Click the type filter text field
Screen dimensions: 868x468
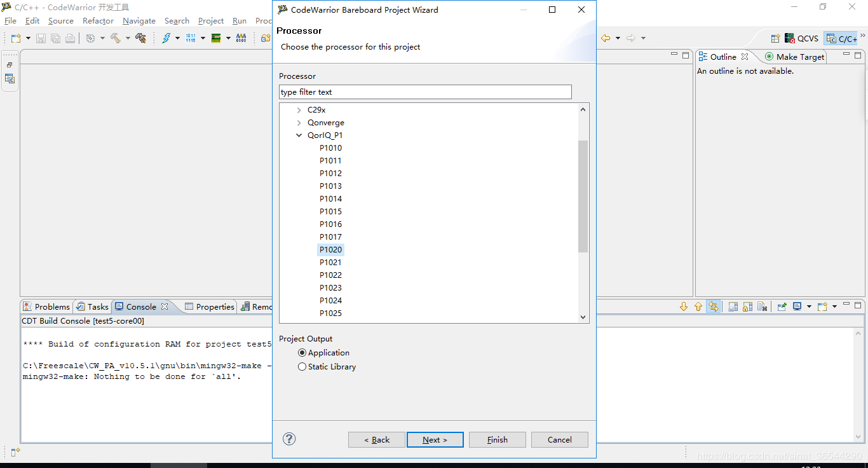(x=425, y=92)
